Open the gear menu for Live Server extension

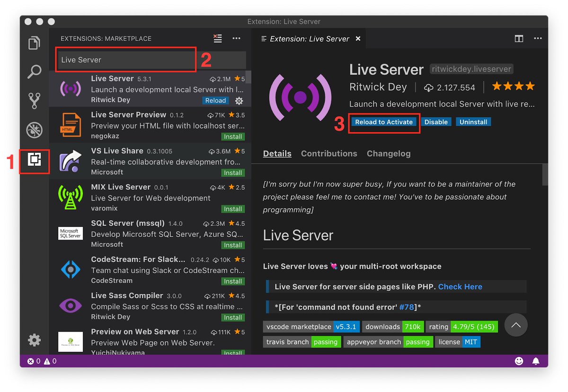239,100
